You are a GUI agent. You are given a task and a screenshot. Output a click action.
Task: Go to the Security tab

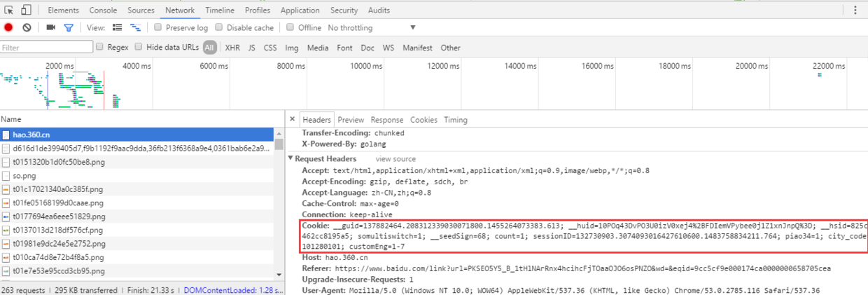(344, 11)
